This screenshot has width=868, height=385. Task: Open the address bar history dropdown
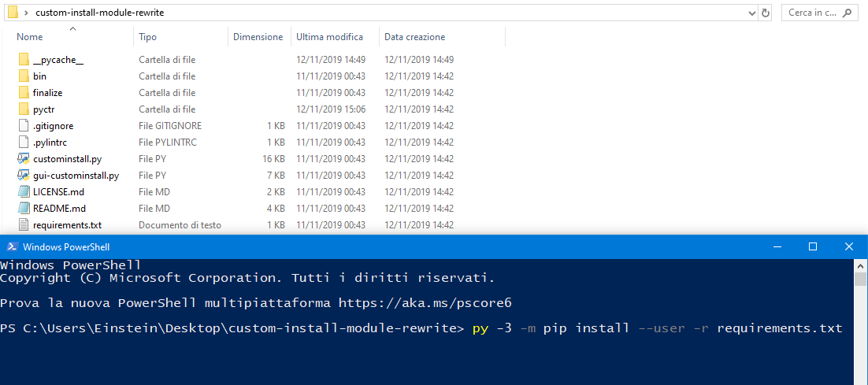[x=751, y=13]
